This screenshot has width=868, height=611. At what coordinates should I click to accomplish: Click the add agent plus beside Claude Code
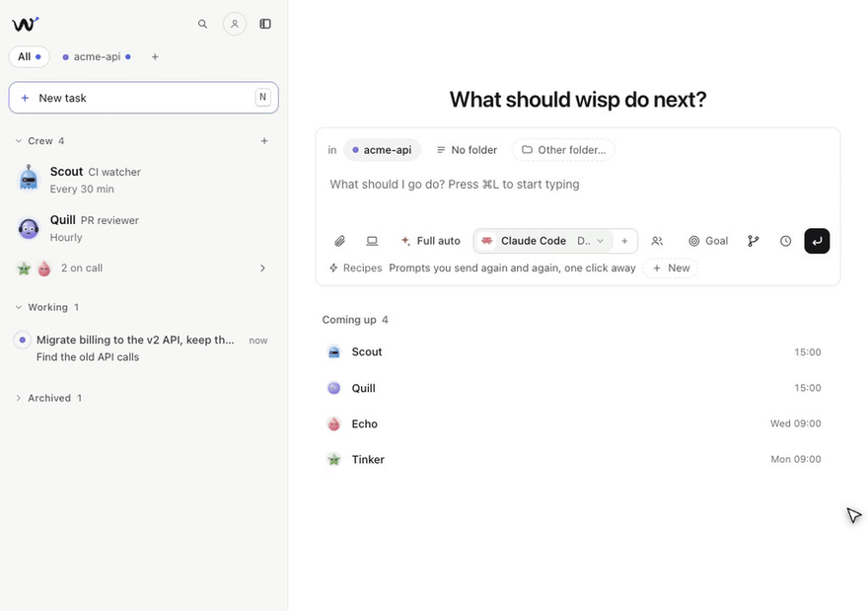624,241
